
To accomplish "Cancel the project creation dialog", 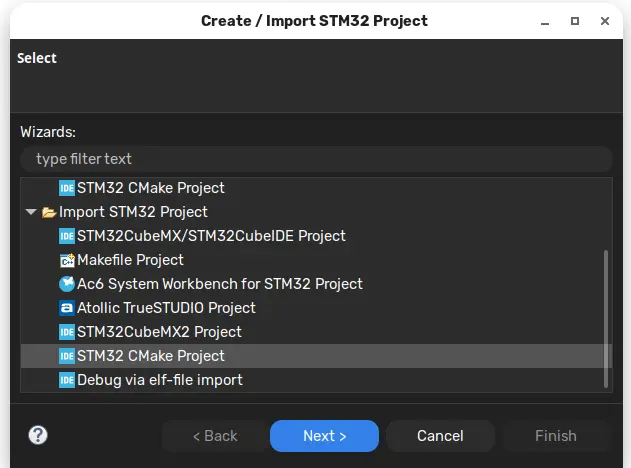I will 440,436.
